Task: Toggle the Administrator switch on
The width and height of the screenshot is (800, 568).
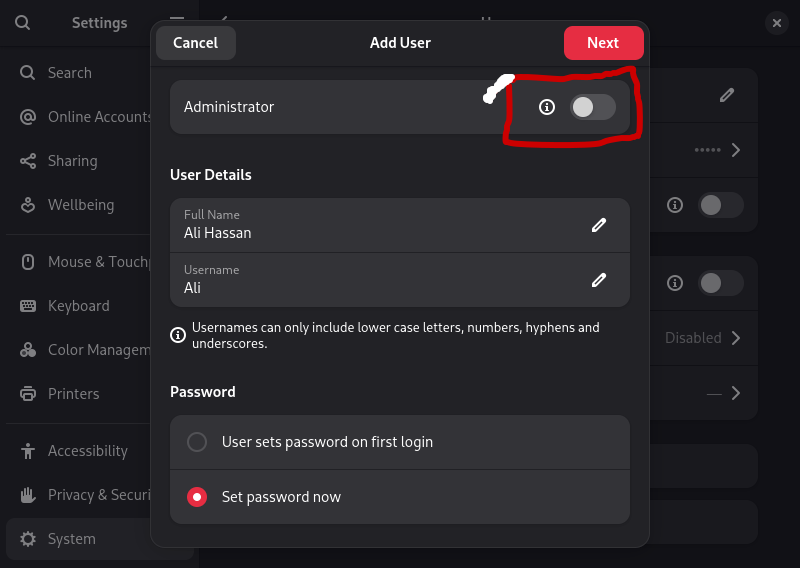Action: click(592, 107)
